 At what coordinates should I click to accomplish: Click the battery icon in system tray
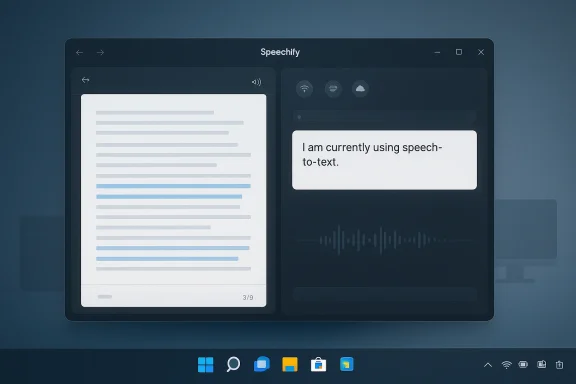pyautogui.click(x=523, y=365)
